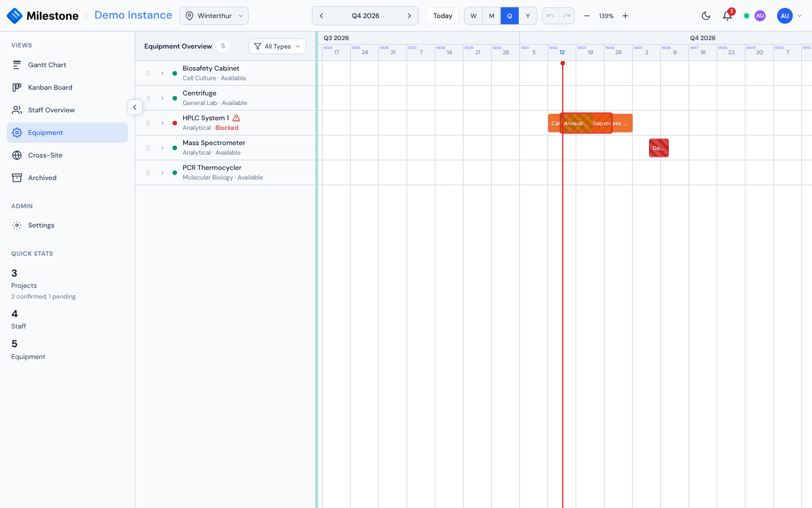Click the Milestone logo icon
The height and width of the screenshot is (508, 812).
click(x=15, y=16)
